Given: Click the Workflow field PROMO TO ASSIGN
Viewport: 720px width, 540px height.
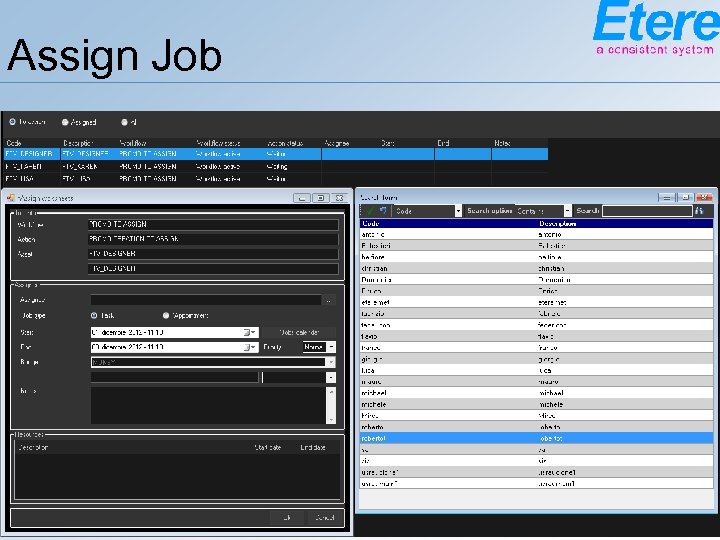Looking at the screenshot, I should tap(213, 225).
